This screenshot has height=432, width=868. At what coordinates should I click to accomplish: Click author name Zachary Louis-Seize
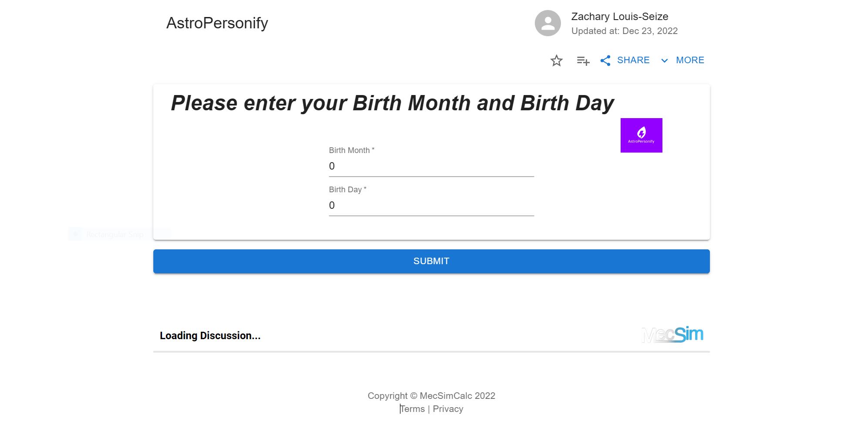[x=619, y=17]
